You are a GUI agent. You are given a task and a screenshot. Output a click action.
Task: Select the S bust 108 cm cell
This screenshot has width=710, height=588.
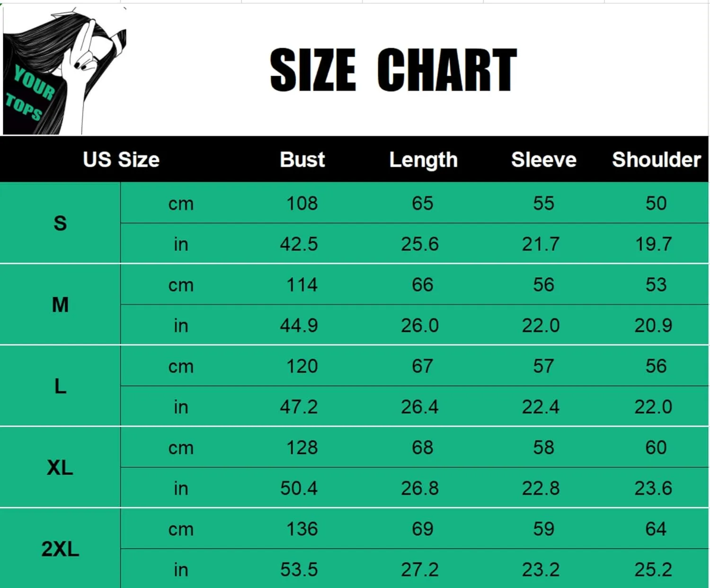[x=302, y=203]
